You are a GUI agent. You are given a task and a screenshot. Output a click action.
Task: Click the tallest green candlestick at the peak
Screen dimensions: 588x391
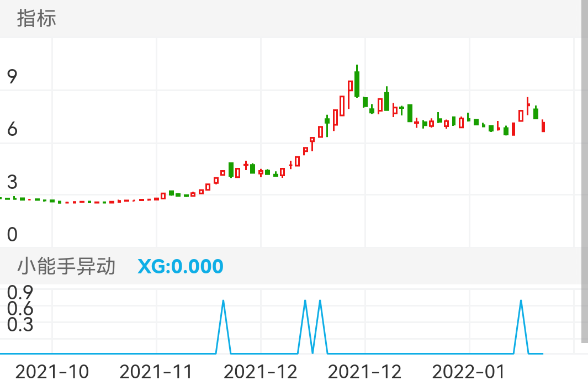tap(357, 83)
